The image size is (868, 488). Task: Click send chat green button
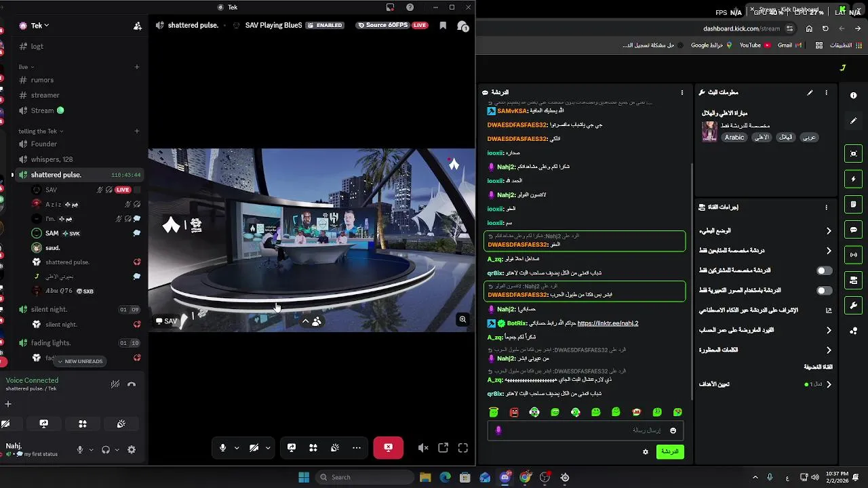click(670, 451)
